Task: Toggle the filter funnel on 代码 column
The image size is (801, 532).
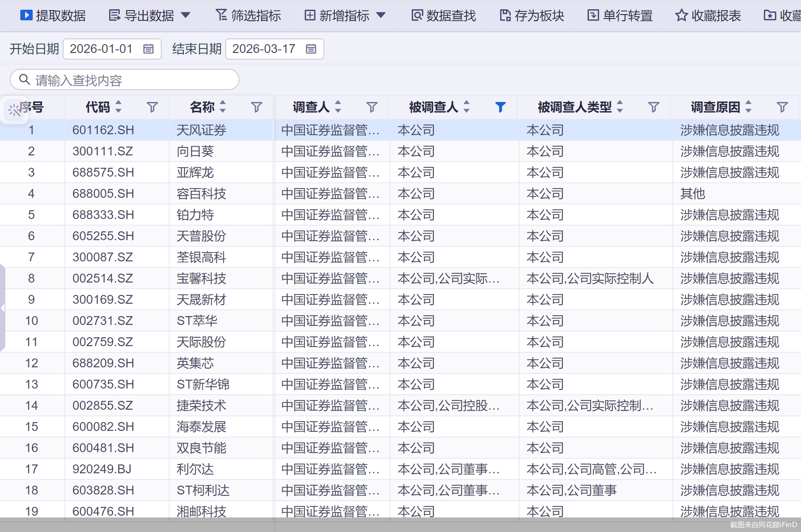Action: (152, 106)
